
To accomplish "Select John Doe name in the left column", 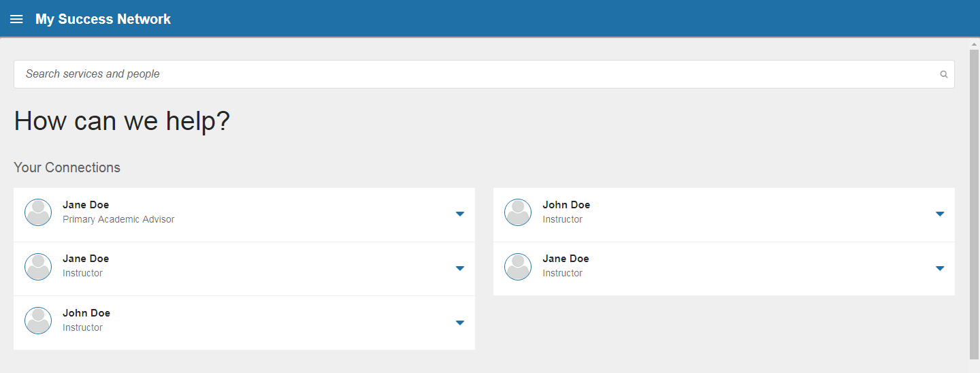I will pyautogui.click(x=86, y=313).
